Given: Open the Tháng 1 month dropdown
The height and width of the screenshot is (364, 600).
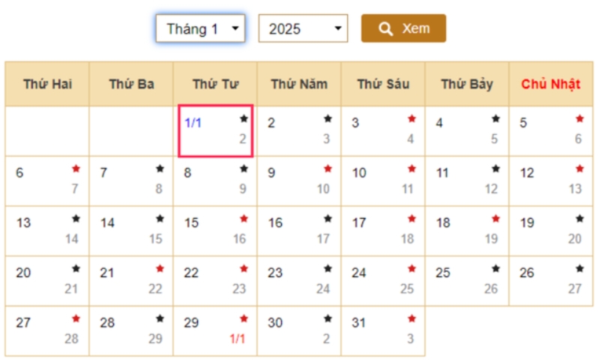Looking at the screenshot, I should [200, 28].
